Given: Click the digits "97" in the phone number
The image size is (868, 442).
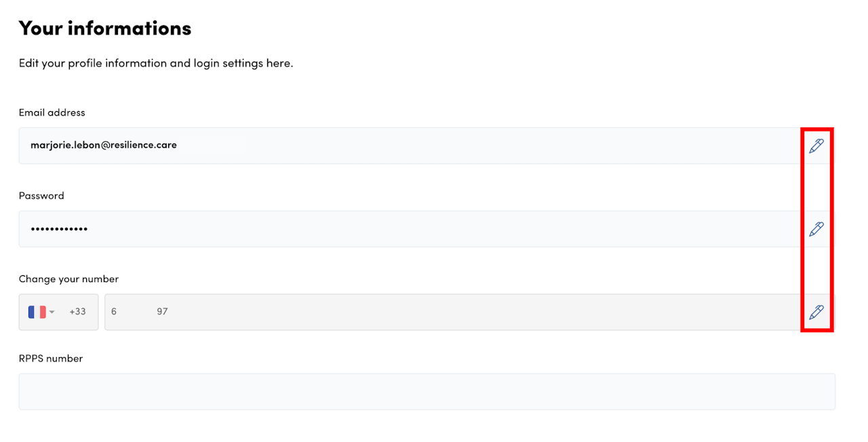Looking at the screenshot, I should click(162, 312).
